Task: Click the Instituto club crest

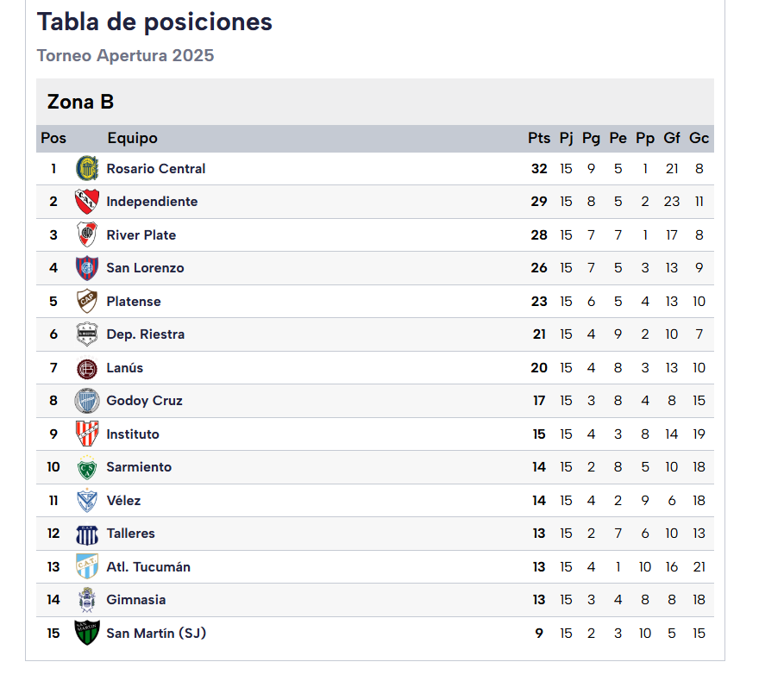Action: click(x=87, y=434)
